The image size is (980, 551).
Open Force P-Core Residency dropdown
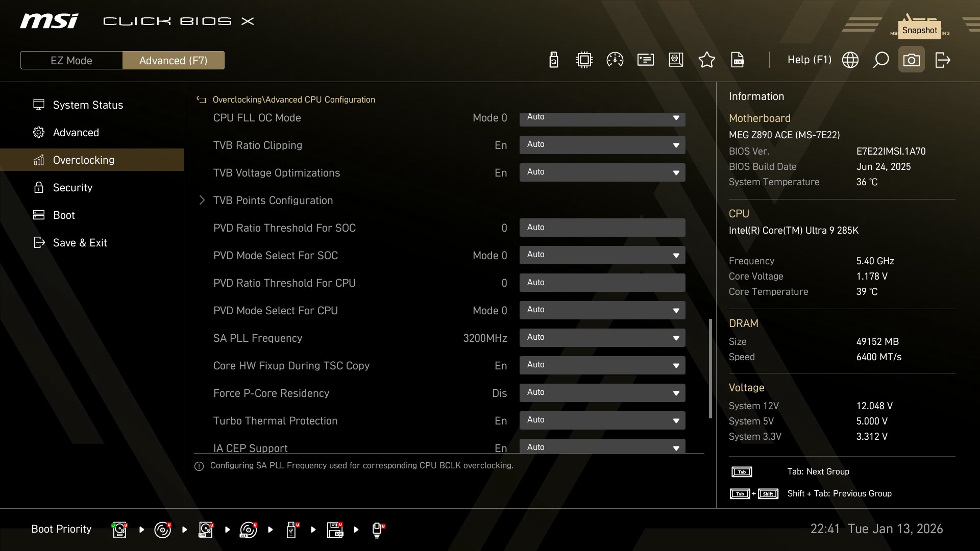(602, 393)
